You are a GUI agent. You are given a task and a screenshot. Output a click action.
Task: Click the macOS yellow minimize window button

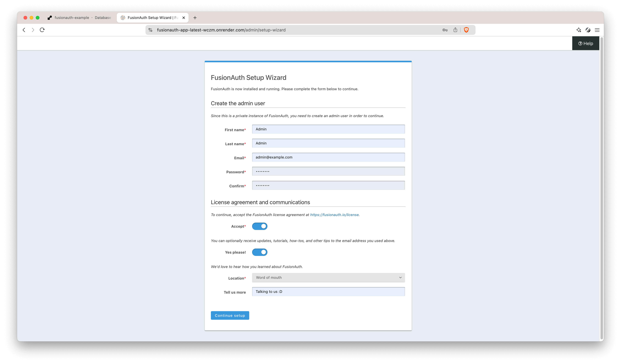click(31, 18)
